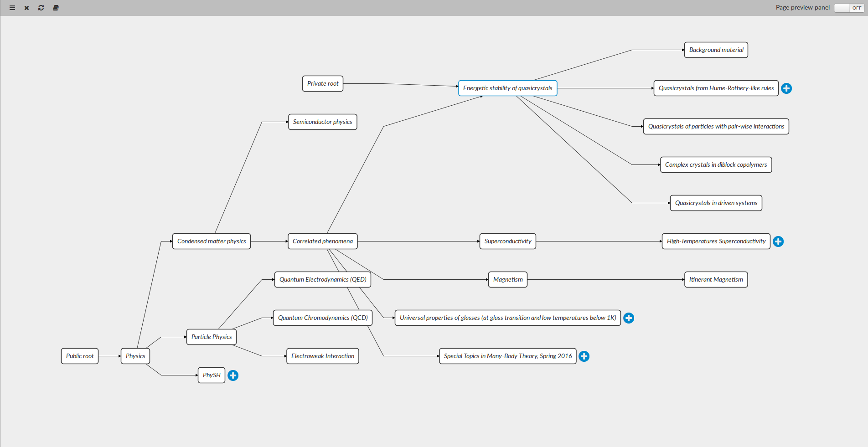Expand Special Topics in Many-Body Theory plus
This screenshot has height=447, width=868.
tap(584, 356)
